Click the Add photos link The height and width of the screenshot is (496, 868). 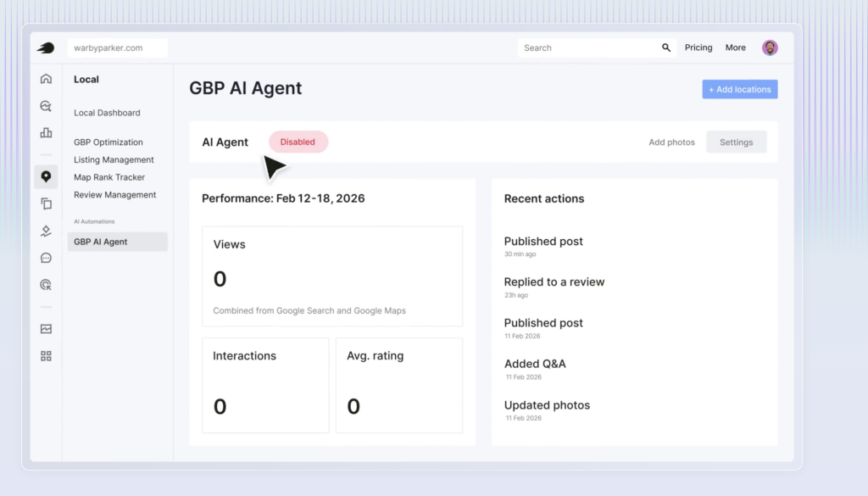671,142
